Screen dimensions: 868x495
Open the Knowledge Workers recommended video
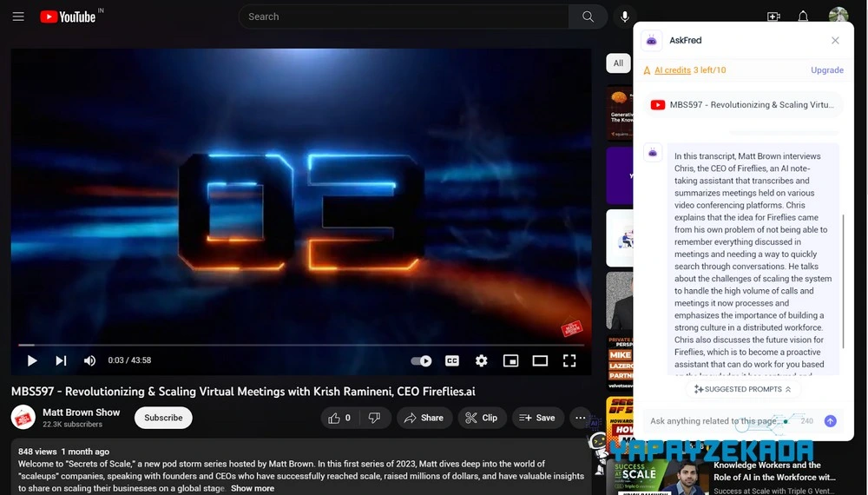(774, 472)
